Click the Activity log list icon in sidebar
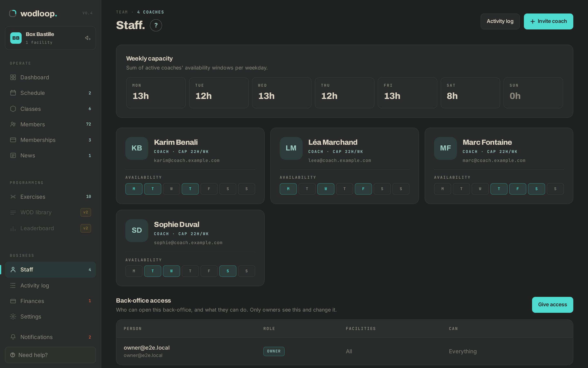Image resolution: width=588 pixels, height=368 pixels. [13, 285]
